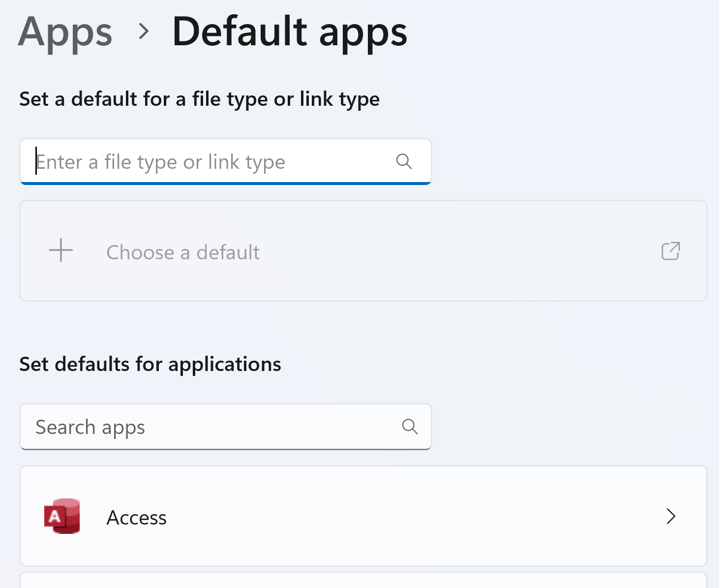719x588 pixels.
Task: Click the bottom border of Search apps box
Action: click(x=225, y=449)
